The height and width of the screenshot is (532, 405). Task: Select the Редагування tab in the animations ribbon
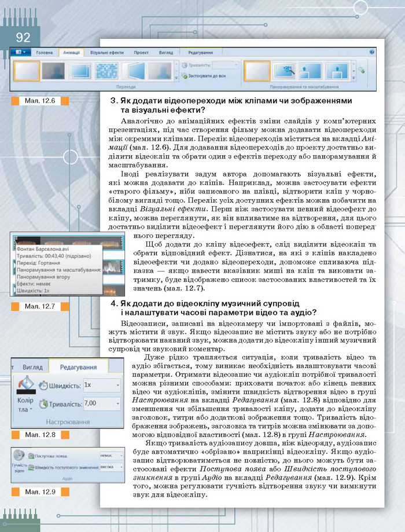point(200,53)
